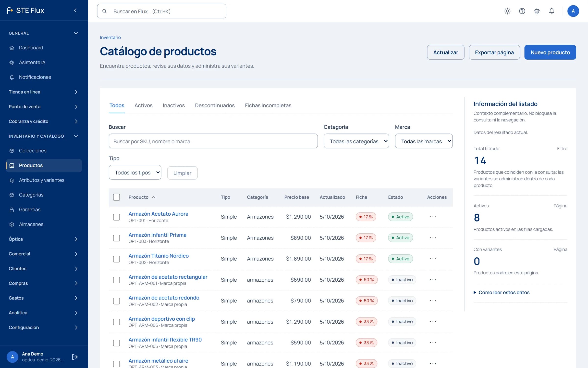
Task: Check the box for Armazón Acetato Aurora
Action: tap(117, 217)
